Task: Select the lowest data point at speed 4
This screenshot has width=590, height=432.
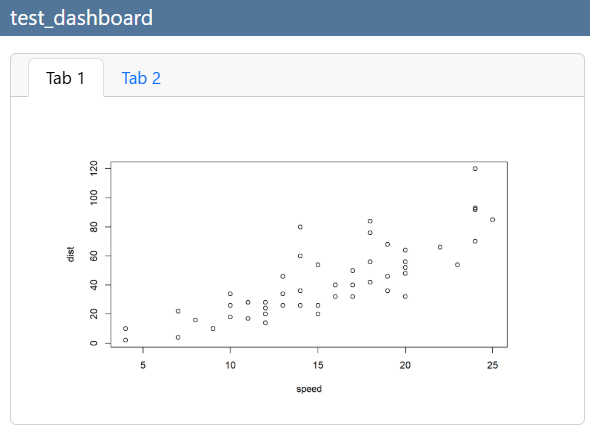Action: [126, 340]
